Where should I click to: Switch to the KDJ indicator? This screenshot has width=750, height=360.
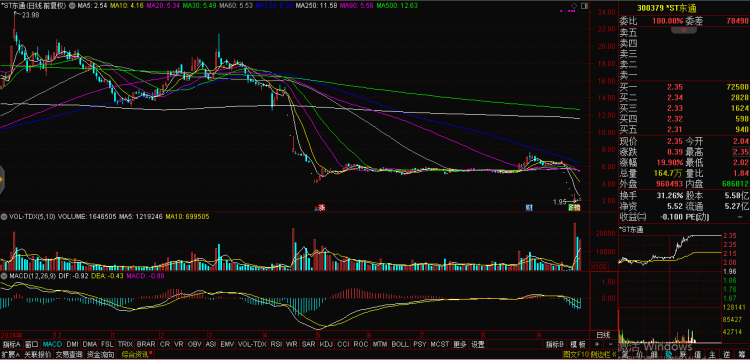click(x=326, y=344)
